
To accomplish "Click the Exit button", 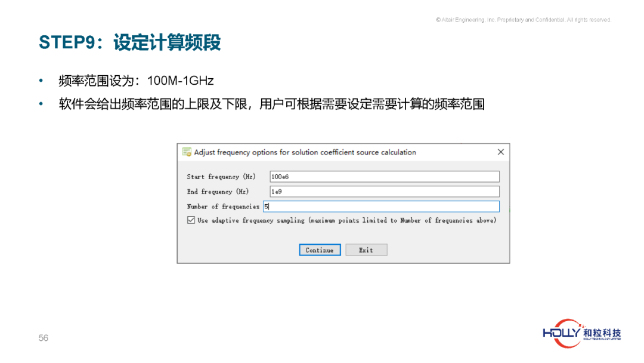I will point(366,250).
